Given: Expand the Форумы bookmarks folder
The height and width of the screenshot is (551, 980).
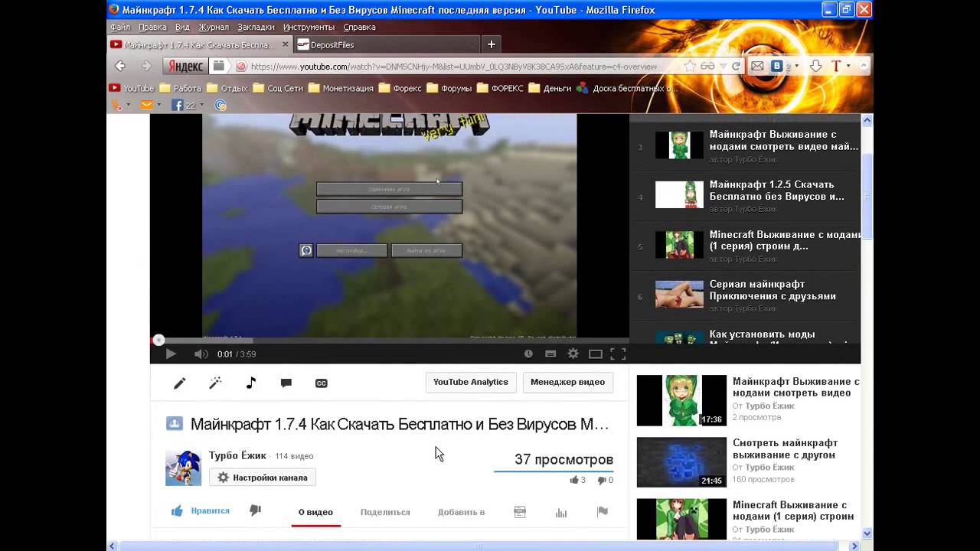Looking at the screenshot, I should pyautogui.click(x=449, y=88).
